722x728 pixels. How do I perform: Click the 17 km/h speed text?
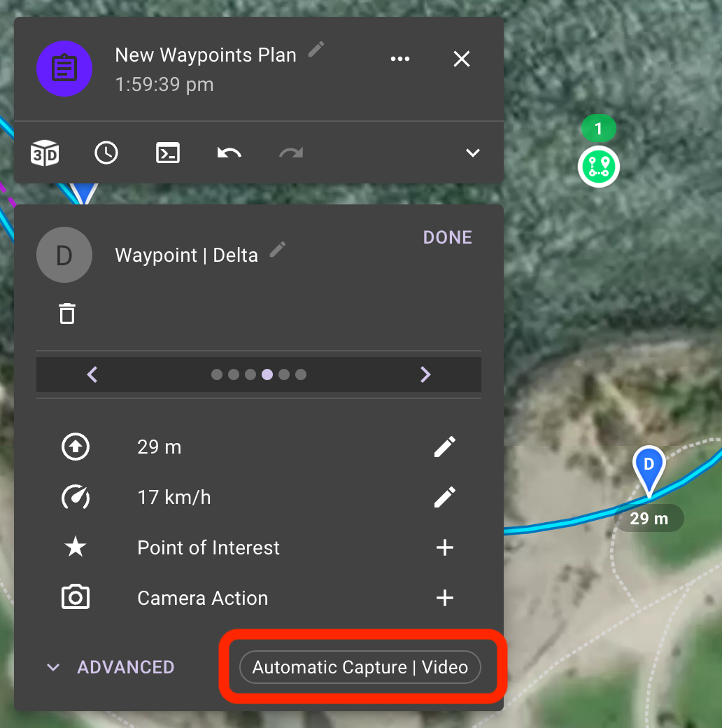pos(174,497)
